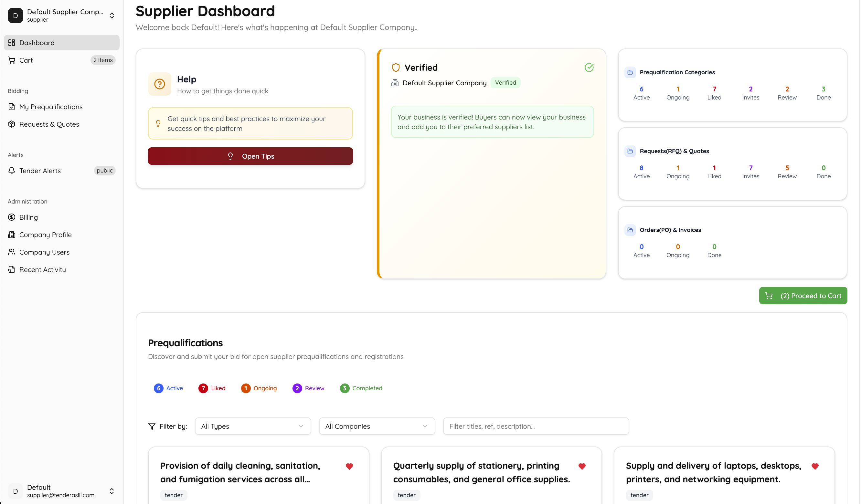
Task: Click the Proceed to Cart button
Action: (x=803, y=296)
